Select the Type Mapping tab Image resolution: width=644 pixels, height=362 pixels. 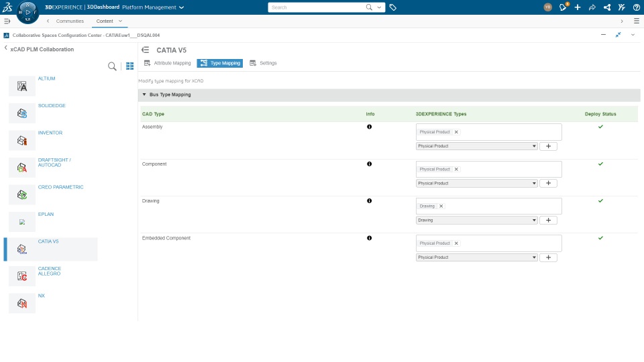coord(220,63)
